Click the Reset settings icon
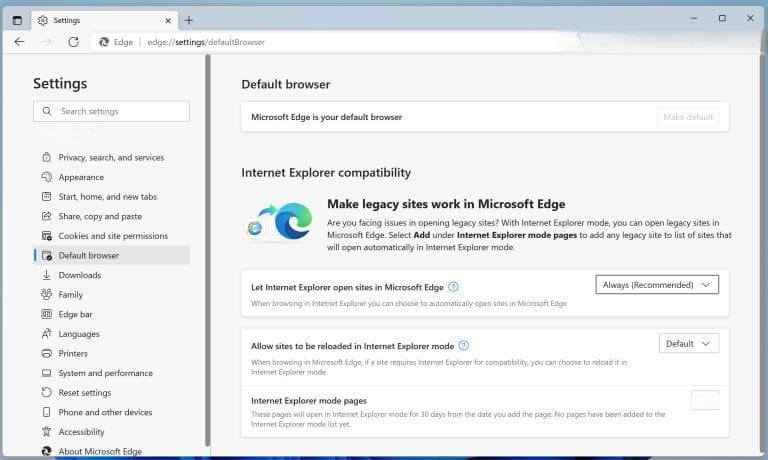Screen dimensions: 768x460 click(x=47, y=392)
